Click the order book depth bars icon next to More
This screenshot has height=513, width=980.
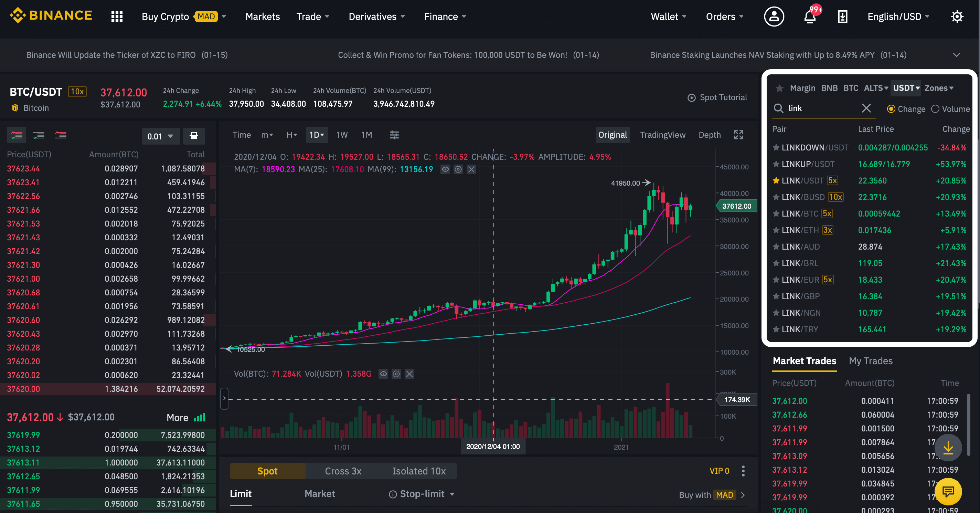coord(199,418)
